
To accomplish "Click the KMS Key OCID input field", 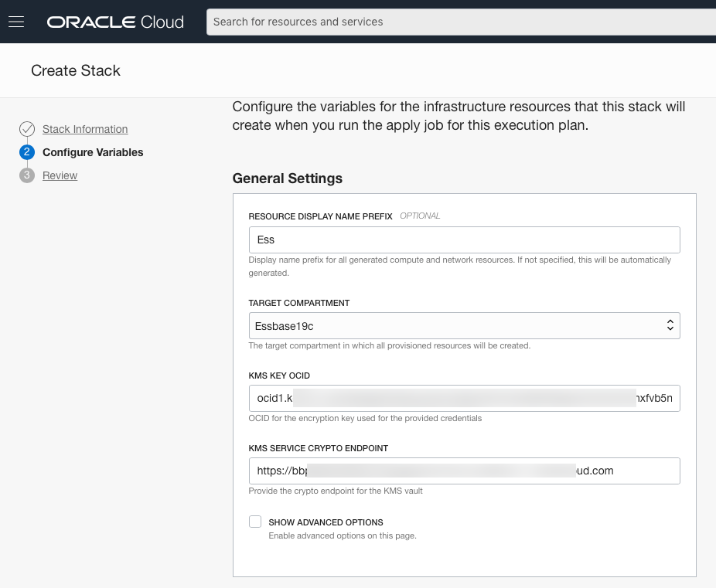I will tap(464, 399).
